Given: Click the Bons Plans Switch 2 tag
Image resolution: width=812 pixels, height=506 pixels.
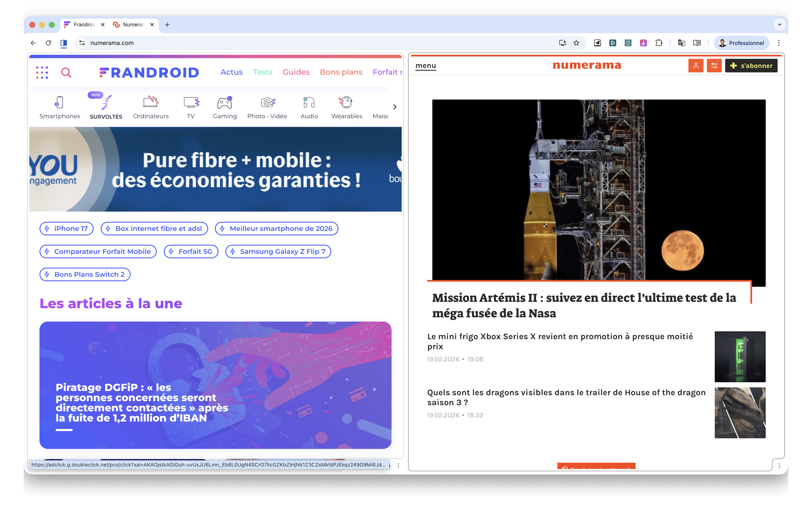Looking at the screenshot, I should tap(85, 274).
